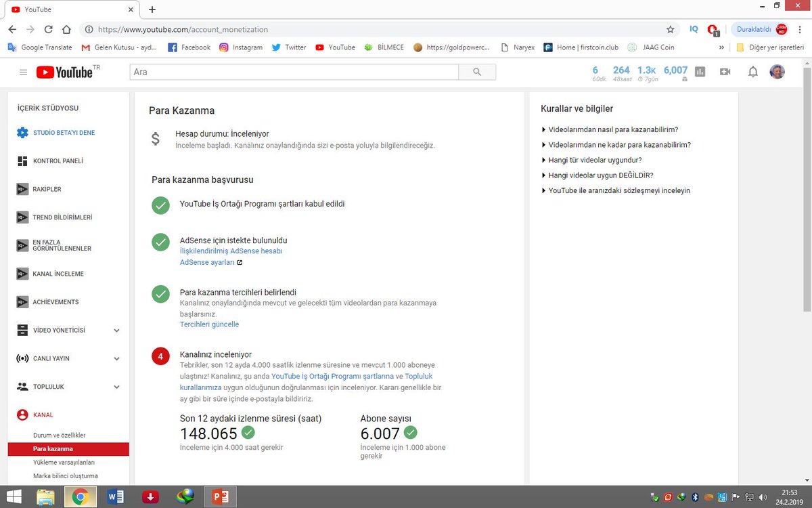Open the notifications bell

pyautogui.click(x=752, y=72)
